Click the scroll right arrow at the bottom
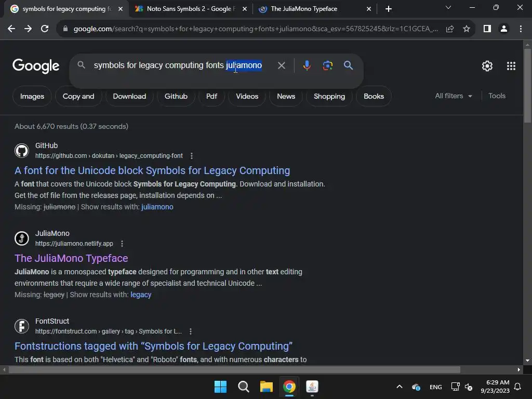Image resolution: width=532 pixels, height=399 pixels. tap(519, 369)
